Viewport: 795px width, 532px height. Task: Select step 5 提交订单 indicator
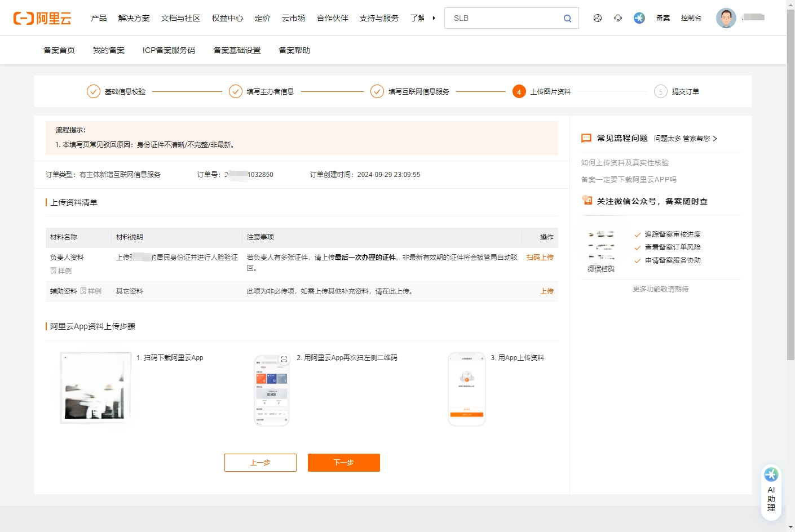[660, 91]
